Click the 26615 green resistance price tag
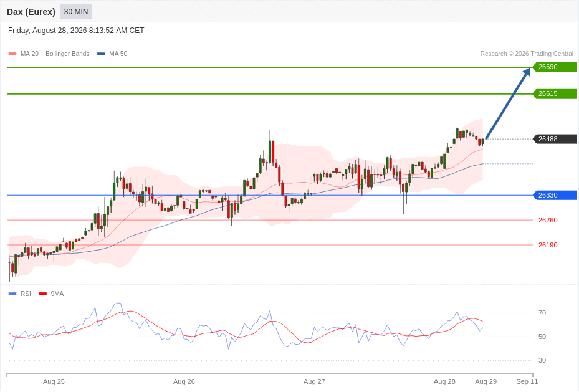Screen dimensions: 579x392 (555, 93)
